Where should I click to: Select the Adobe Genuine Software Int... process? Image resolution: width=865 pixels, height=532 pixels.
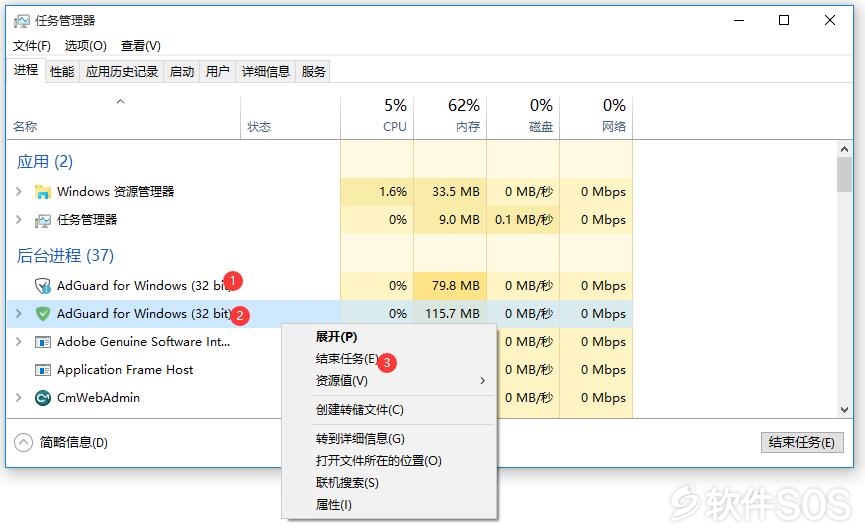[143, 342]
